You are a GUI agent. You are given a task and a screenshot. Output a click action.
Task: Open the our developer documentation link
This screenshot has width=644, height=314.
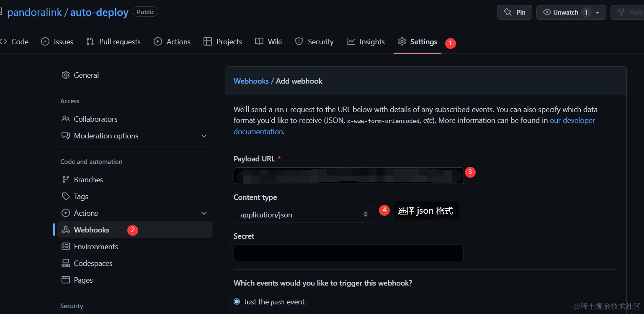pos(572,120)
